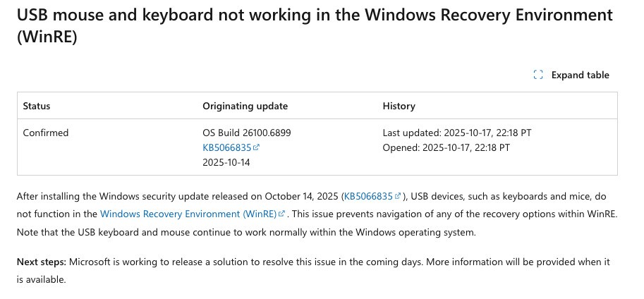Click the 2025-10-14 date in table
Image resolution: width=644 pixels, height=299 pixels.
[x=226, y=162]
